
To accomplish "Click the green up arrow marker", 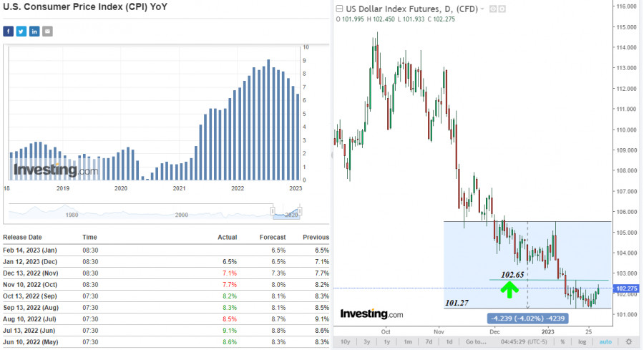I will point(509,290).
